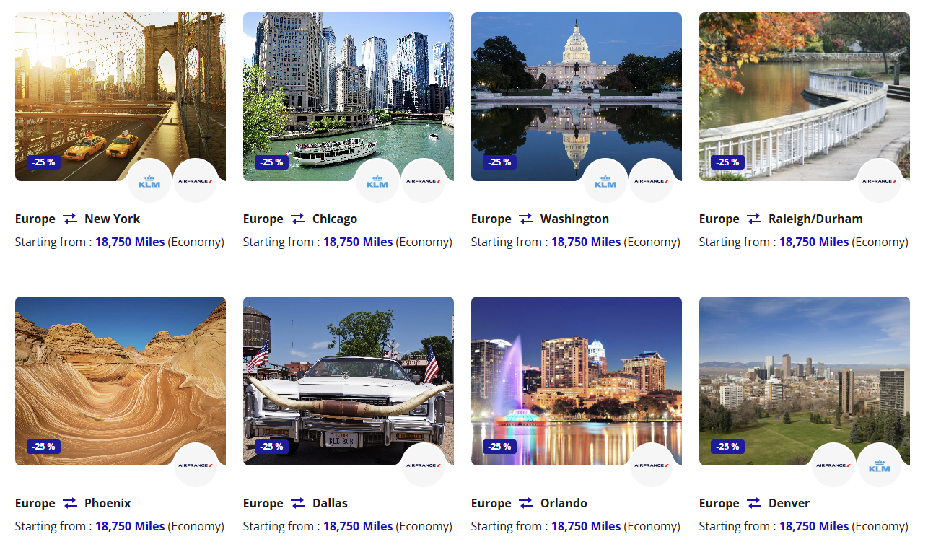Click the KLM logo on Denver card
928x560 pixels.
pyautogui.click(x=880, y=465)
